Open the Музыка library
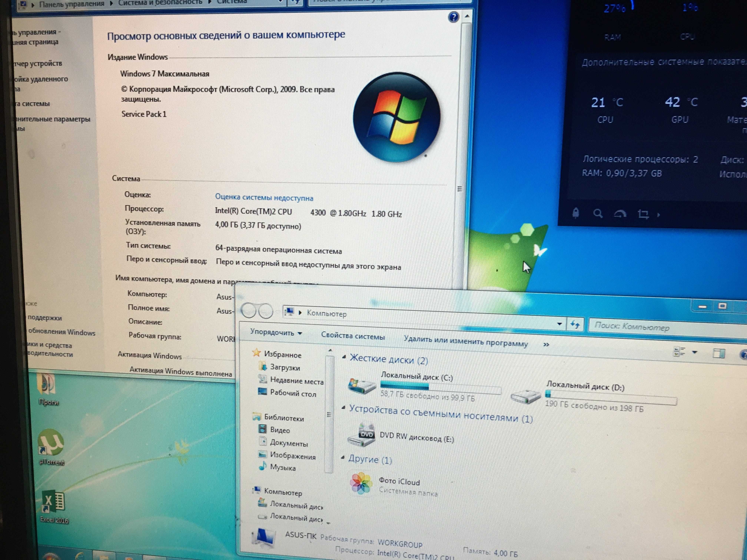The height and width of the screenshot is (560, 747). 283,468
